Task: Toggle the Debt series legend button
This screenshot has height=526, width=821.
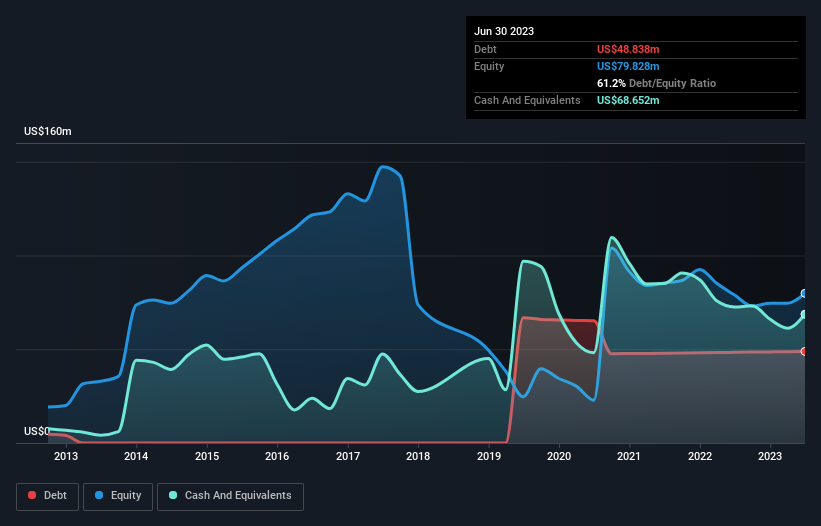Action: point(47,496)
